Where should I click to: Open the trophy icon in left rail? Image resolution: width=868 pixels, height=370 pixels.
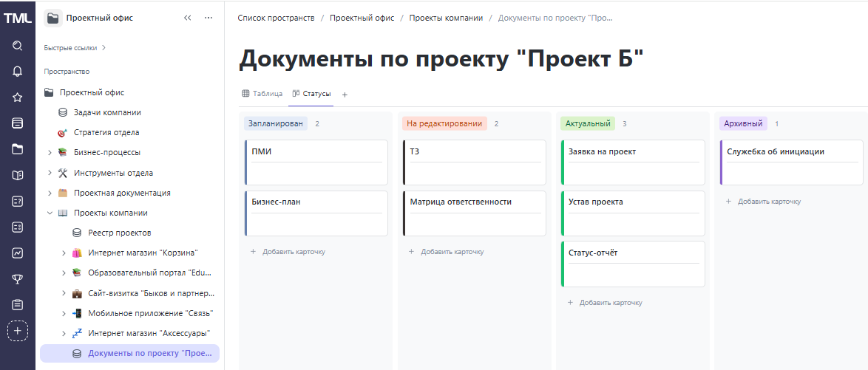(17, 278)
